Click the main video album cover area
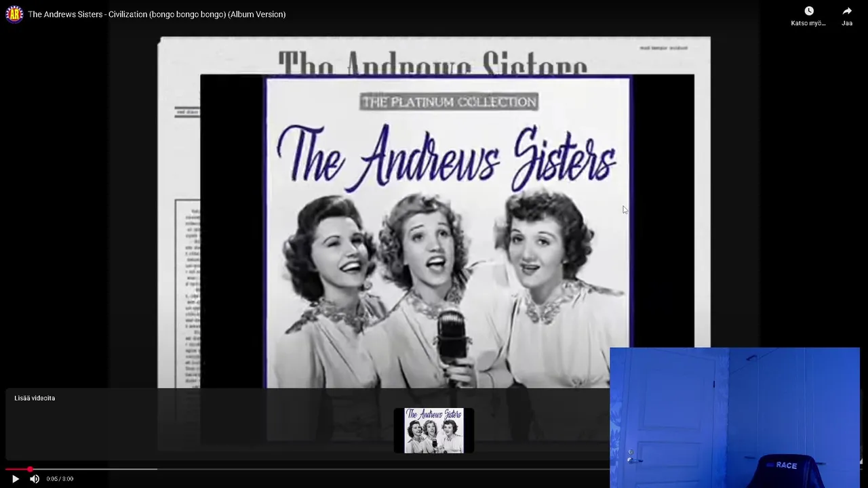868x488 pixels. pos(448,232)
